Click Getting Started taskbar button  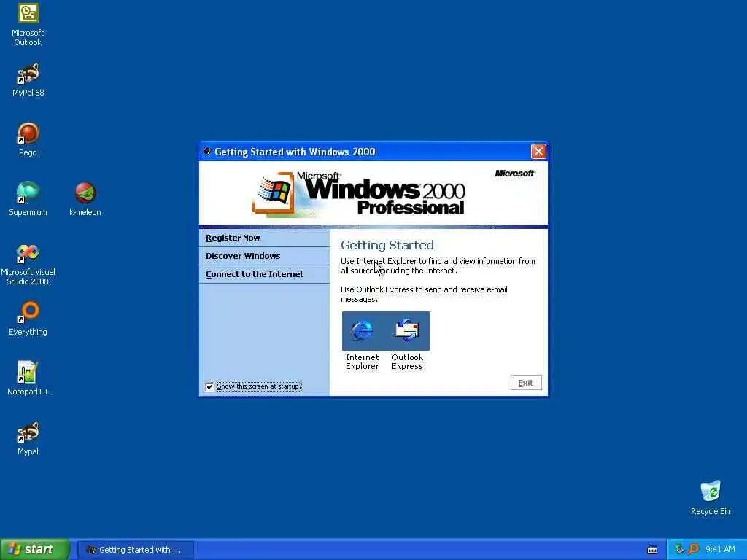[135, 550]
